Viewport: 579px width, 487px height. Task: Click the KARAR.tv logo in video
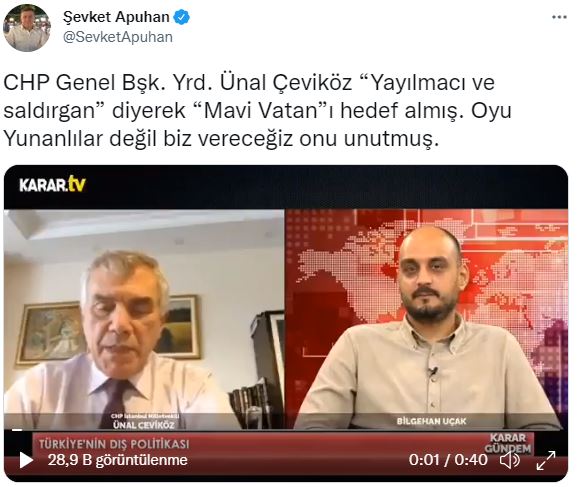click(52, 185)
